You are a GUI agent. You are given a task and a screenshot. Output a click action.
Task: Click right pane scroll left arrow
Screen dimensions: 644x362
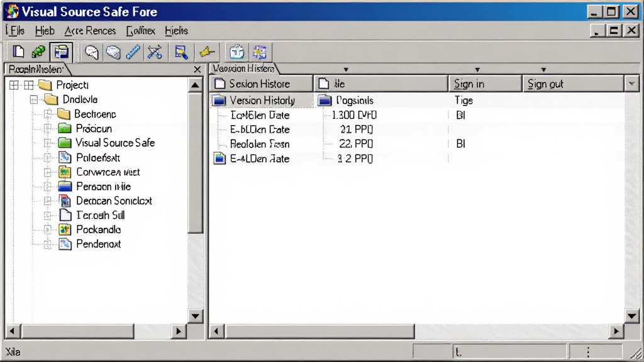pos(216,331)
